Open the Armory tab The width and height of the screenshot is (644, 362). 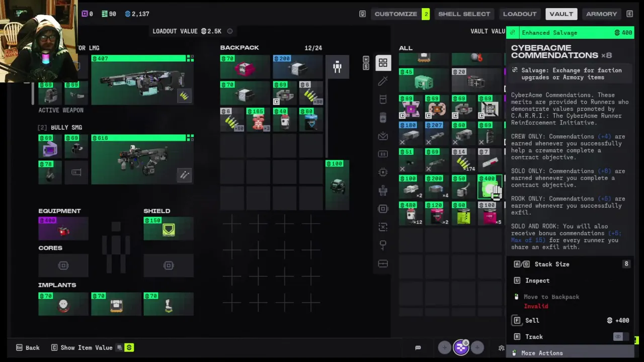click(x=601, y=14)
